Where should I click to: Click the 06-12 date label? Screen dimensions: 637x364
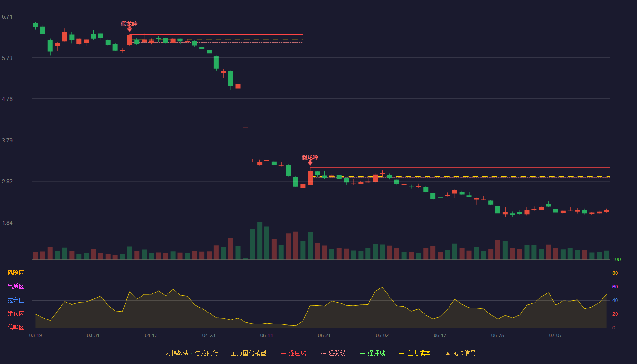pyautogui.click(x=440, y=335)
